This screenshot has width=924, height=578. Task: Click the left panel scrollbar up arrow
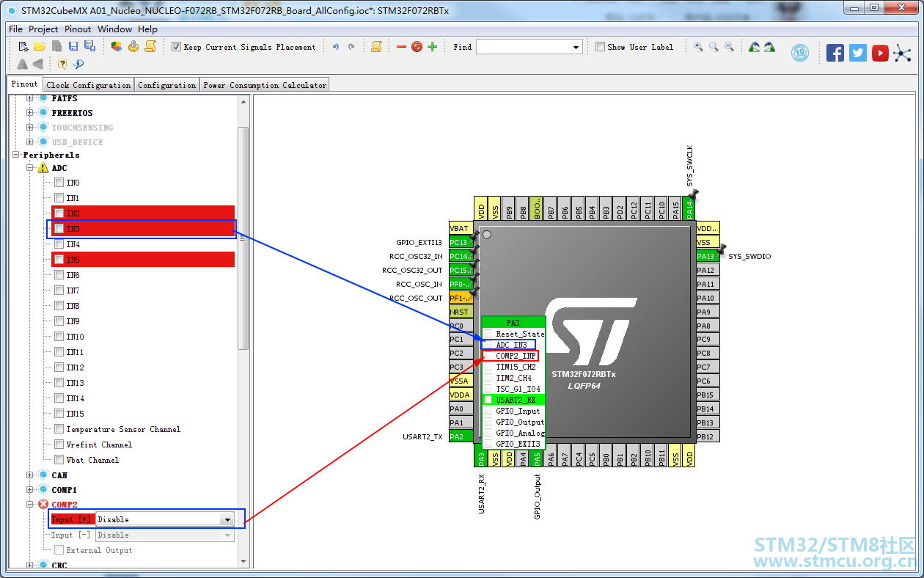243,103
